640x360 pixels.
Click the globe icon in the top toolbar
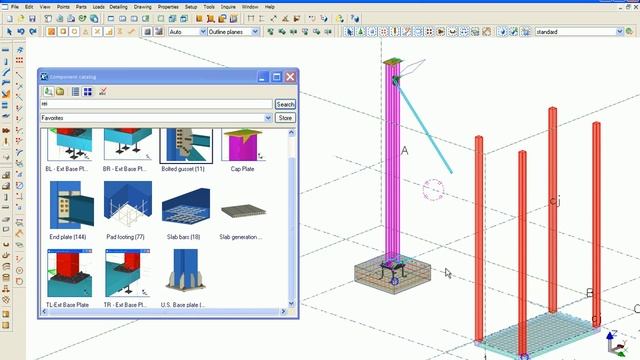pos(94,19)
